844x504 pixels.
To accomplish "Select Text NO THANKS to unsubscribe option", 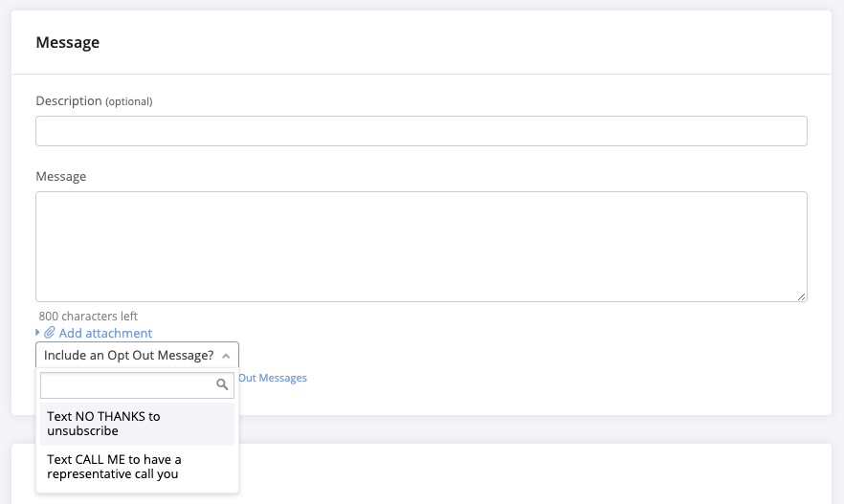I will click(137, 424).
